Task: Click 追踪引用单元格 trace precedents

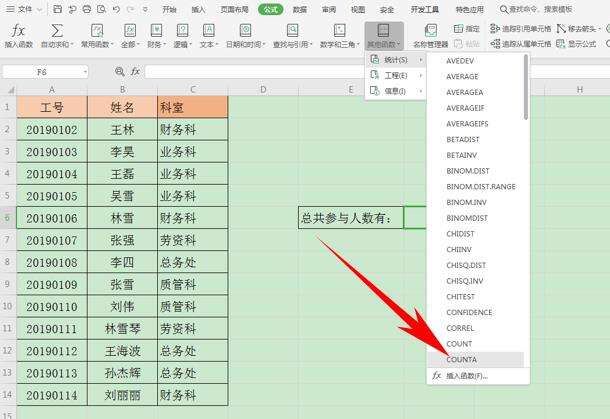Action: (x=521, y=28)
